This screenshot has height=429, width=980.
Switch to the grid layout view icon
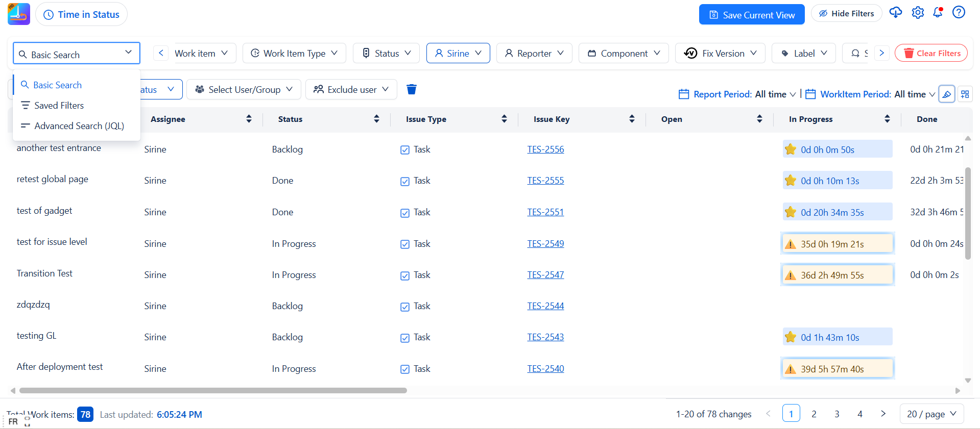pyautogui.click(x=965, y=94)
